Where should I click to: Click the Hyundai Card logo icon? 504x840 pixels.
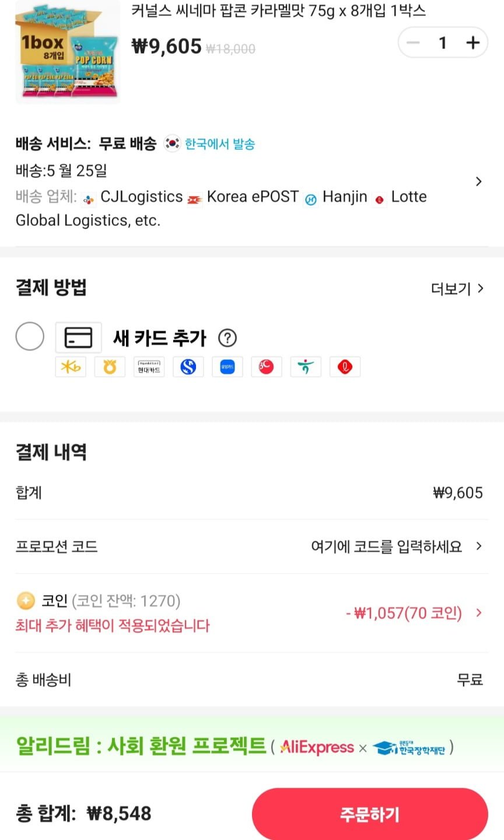coord(149,367)
